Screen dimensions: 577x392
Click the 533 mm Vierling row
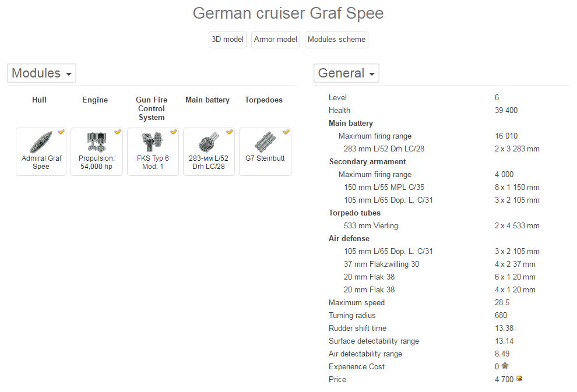[x=442, y=226]
